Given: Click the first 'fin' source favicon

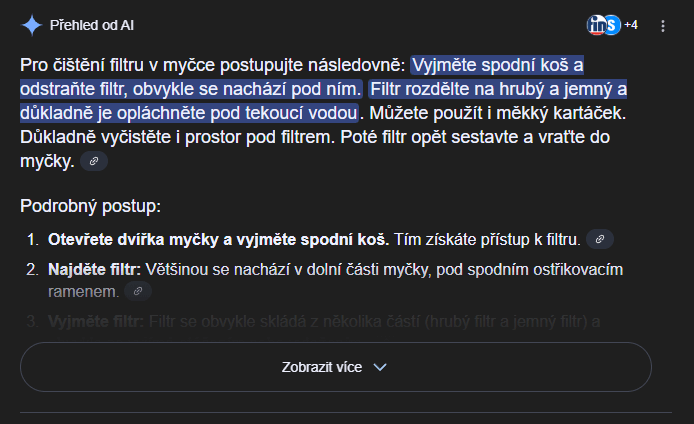Looking at the screenshot, I should (598, 25).
